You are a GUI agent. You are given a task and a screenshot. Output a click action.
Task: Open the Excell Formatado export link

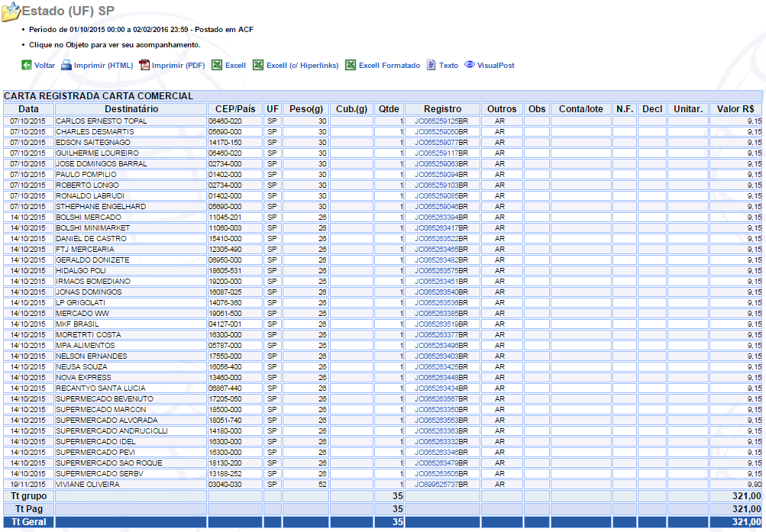click(389, 66)
